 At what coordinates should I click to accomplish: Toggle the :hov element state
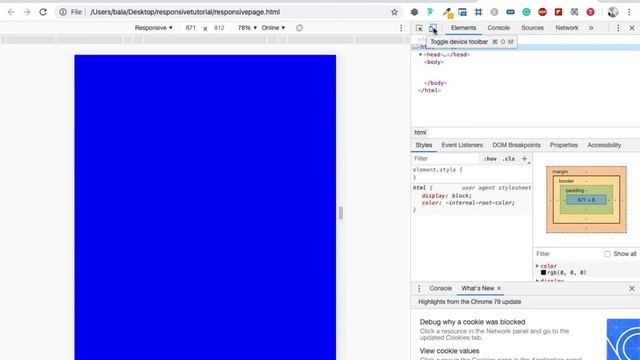[x=490, y=159]
